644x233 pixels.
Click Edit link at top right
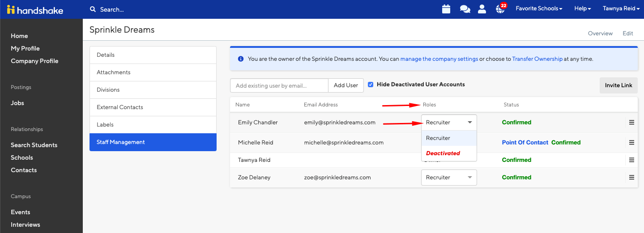pos(628,33)
